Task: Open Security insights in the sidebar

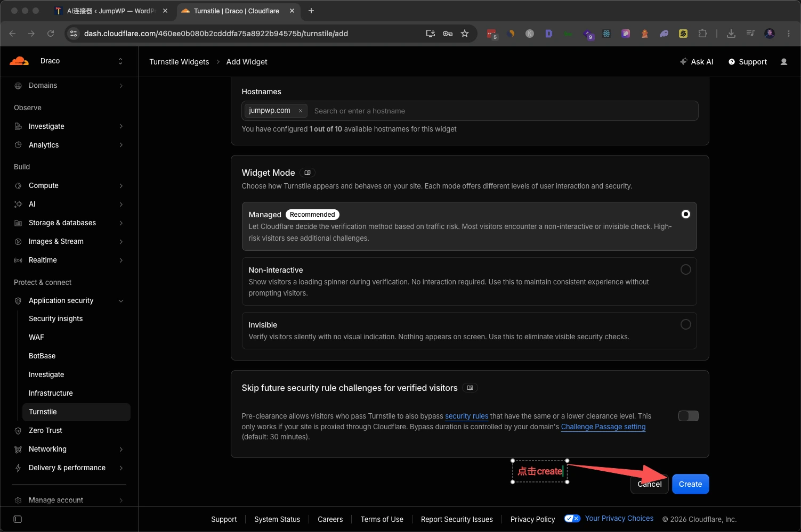Action: [55, 318]
